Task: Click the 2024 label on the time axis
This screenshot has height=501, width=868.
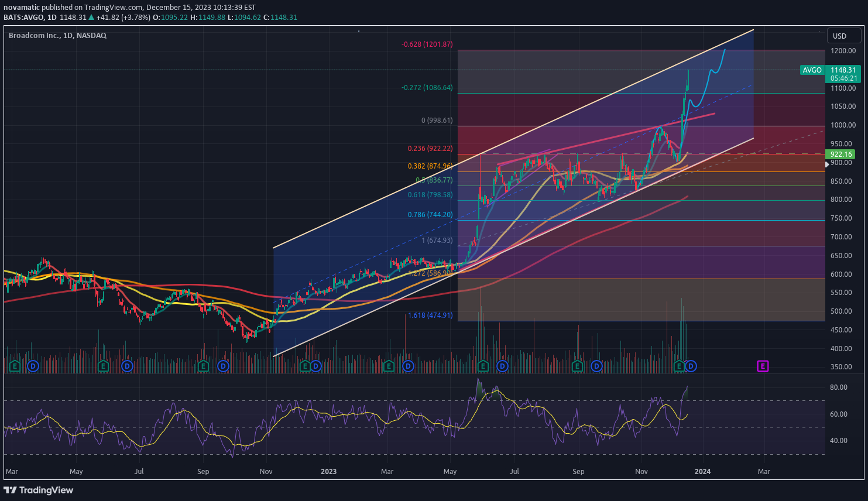Action: coord(702,472)
